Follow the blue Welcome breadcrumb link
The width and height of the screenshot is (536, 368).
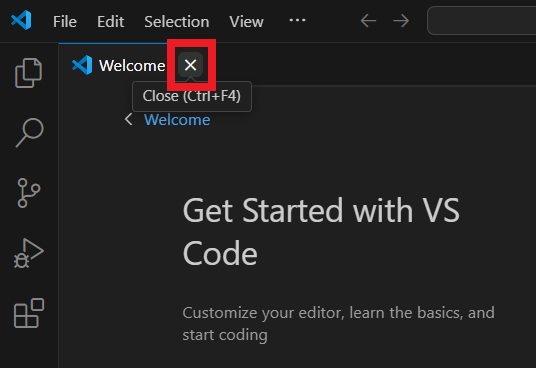point(177,120)
